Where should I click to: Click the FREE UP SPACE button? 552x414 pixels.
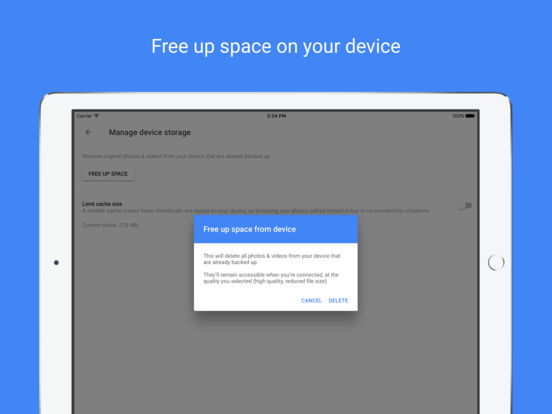pos(108,174)
